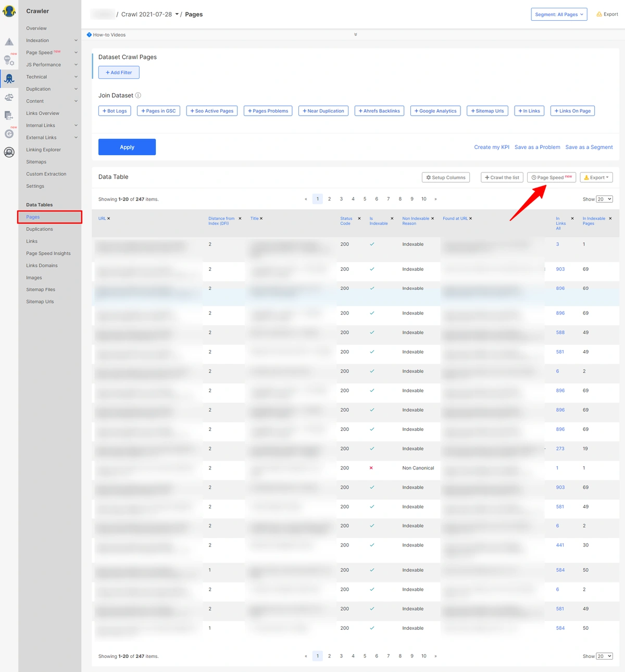
Task: Click the Save as a Segment link
Action: [589, 147]
